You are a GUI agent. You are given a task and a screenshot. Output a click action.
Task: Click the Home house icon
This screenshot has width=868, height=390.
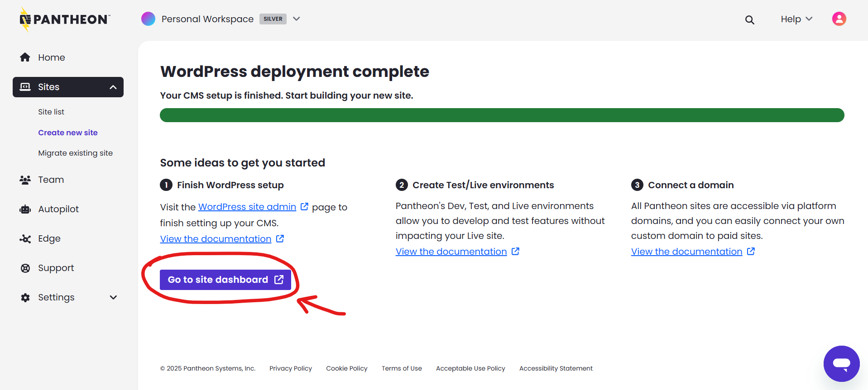[x=25, y=57]
